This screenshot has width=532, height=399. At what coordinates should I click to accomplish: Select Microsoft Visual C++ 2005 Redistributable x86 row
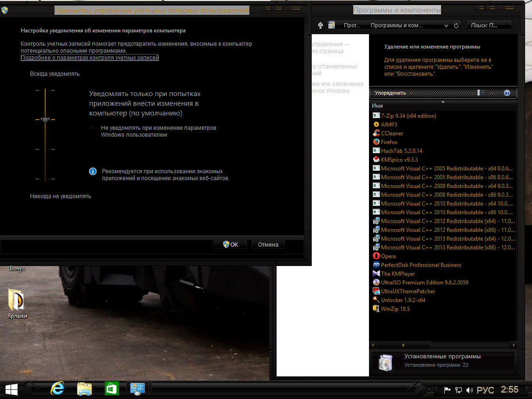point(443,177)
